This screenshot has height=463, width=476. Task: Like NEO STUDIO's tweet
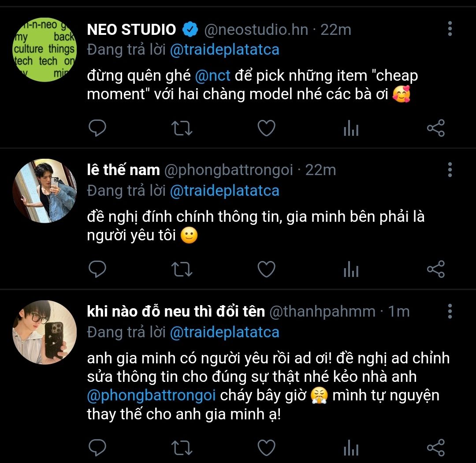click(266, 128)
